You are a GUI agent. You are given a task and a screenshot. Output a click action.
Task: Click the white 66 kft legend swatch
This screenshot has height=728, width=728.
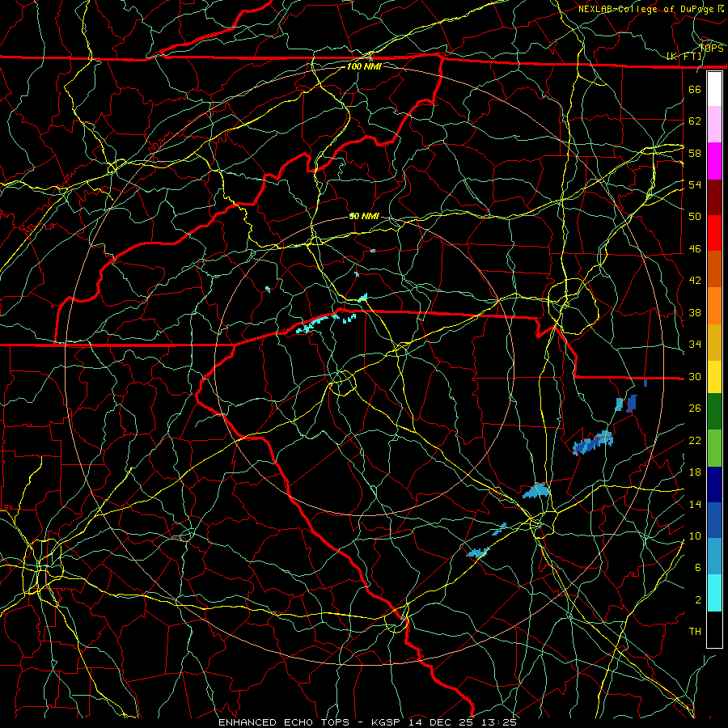point(714,89)
